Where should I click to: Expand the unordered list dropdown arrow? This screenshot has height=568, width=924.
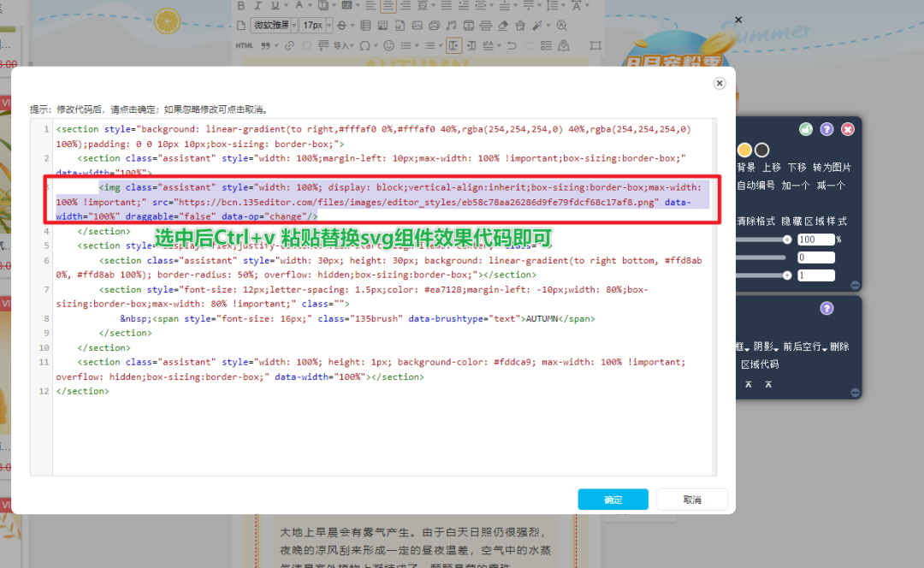pos(441,45)
